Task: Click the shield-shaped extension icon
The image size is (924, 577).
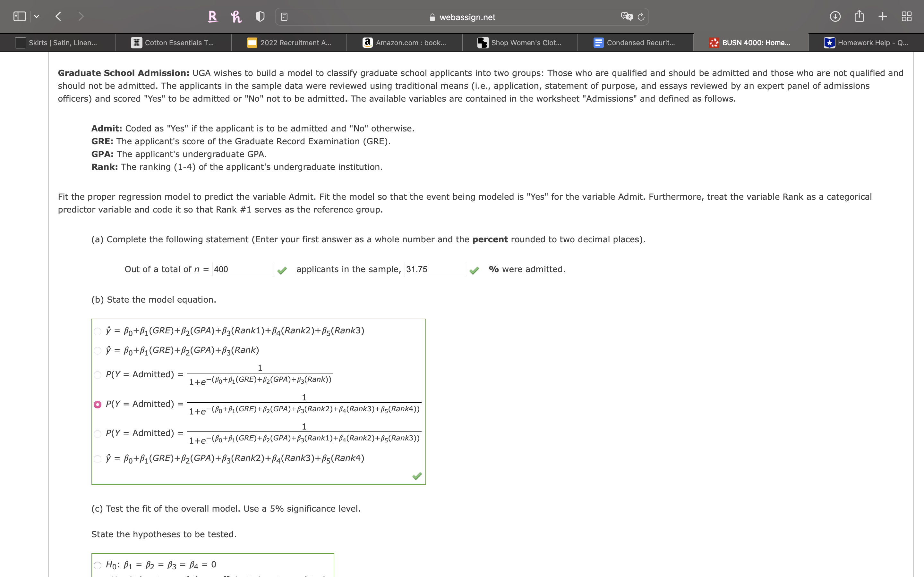Action: click(x=259, y=16)
